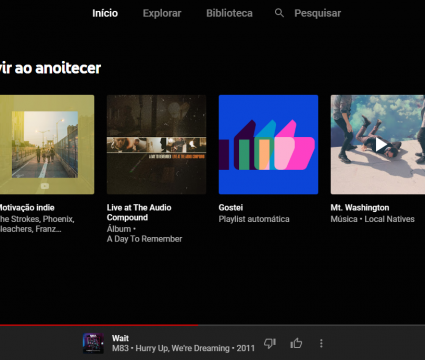Screen dimensions: 425x360
Task: Click the Mt. Washington song title
Action: tap(360, 208)
